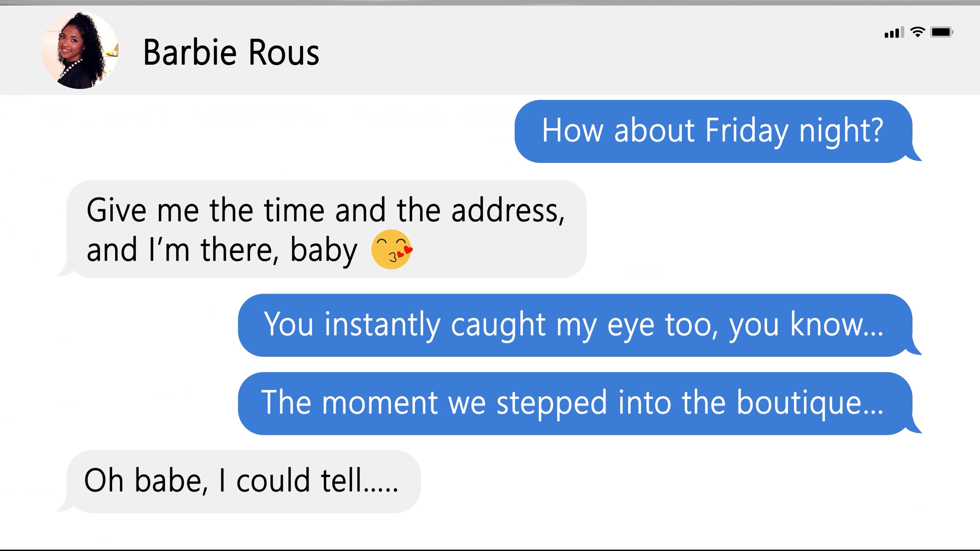Click the battery level icon
Viewport: 980px width, 551px height.
tap(941, 32)
